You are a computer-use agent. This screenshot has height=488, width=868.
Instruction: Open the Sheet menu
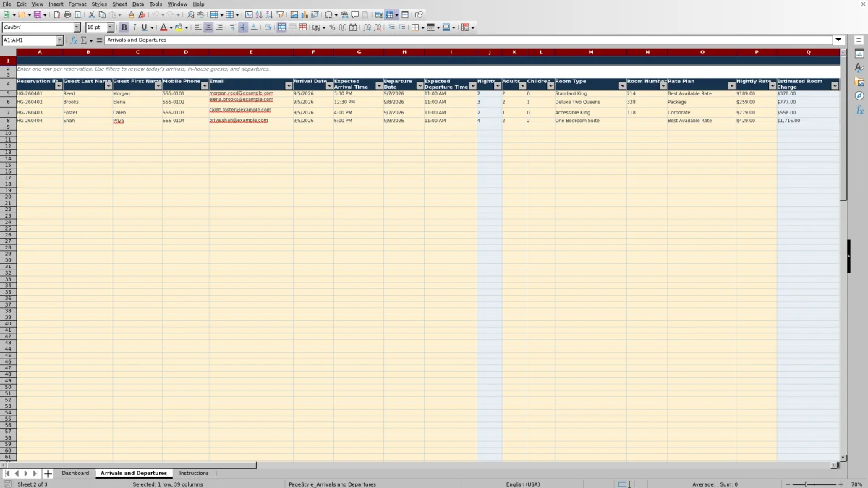[119, 4]
